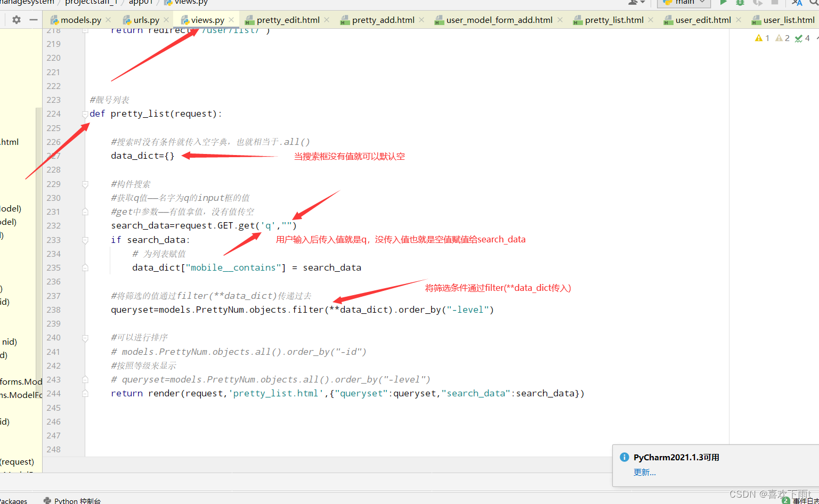This screenshot has width=819, height=504.
Task: Open project panel settings gear
Action: 17,20
